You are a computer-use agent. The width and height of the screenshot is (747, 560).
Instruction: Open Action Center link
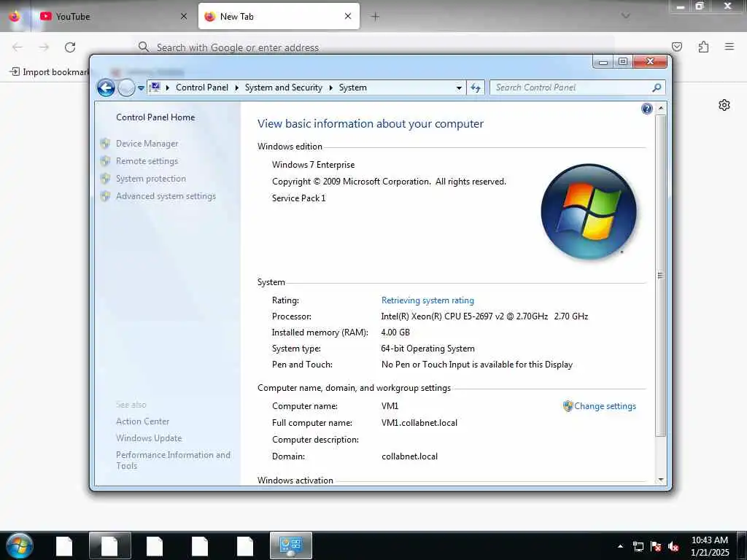(x=142, y=421)
